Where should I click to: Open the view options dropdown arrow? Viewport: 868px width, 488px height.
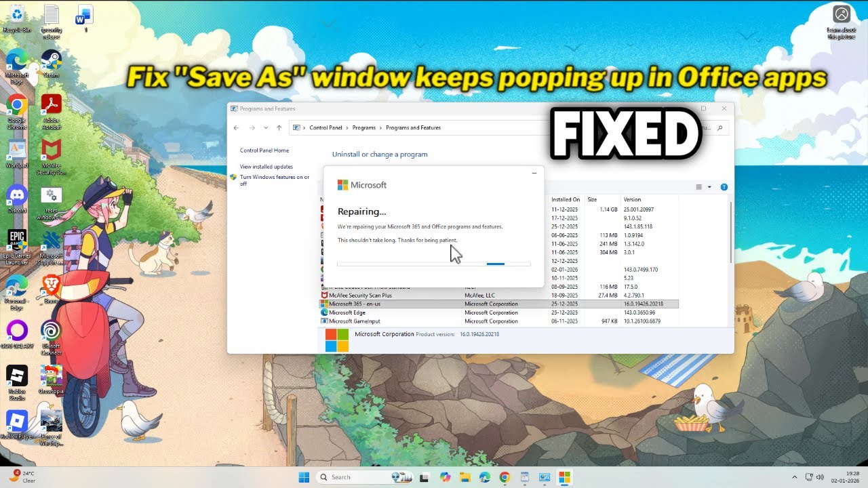(709, 187)
